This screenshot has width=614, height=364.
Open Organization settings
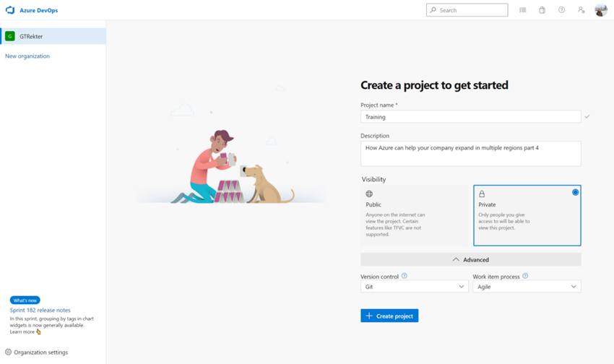point(36,352)
